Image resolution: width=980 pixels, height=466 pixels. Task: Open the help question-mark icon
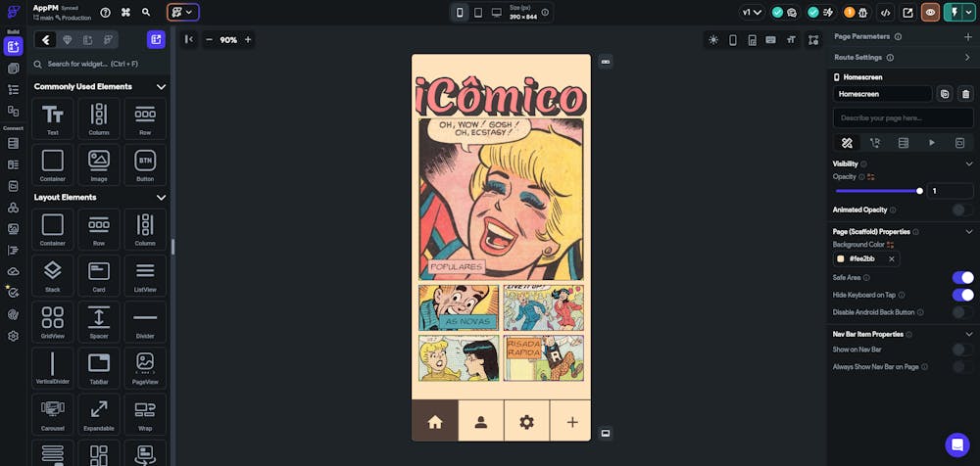[x=105, y=12]
